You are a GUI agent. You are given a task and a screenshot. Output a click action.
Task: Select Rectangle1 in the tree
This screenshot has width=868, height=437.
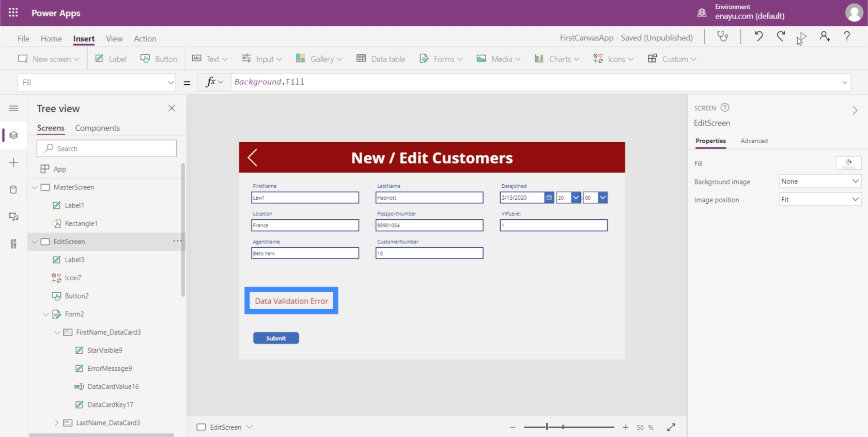(81, 223)
